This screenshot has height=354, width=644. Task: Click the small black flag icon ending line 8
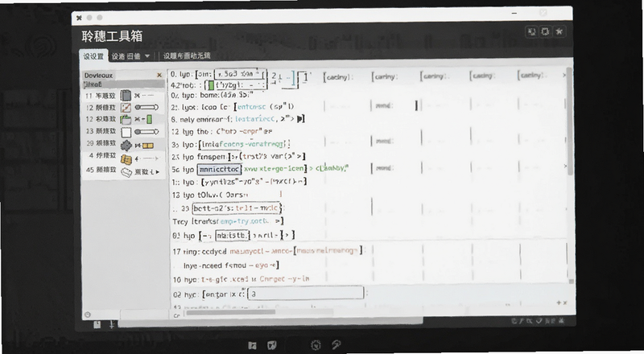[300, 119]
